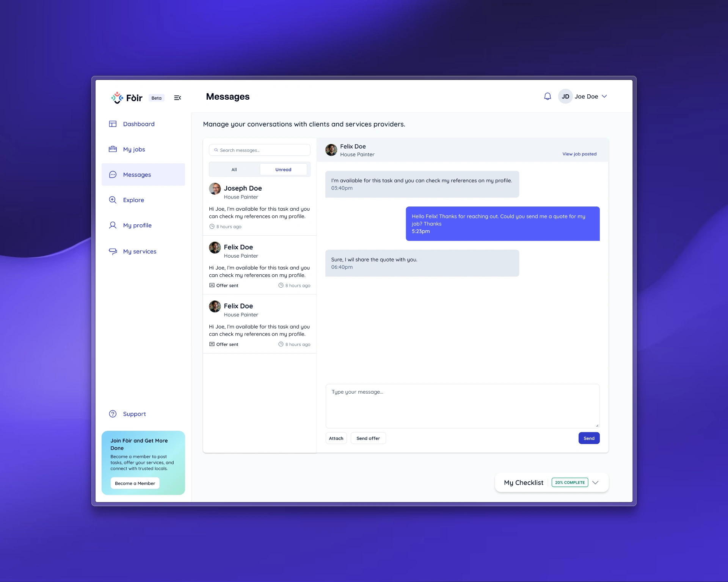Click Joseph Doe's avatar photo
The image size is (728, 582).
tap(215, 189)
